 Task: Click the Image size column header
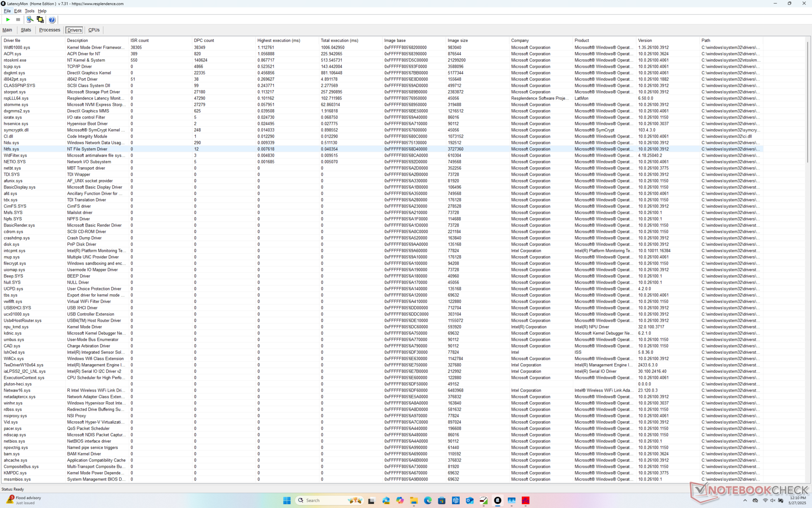(x=477, y=41)
